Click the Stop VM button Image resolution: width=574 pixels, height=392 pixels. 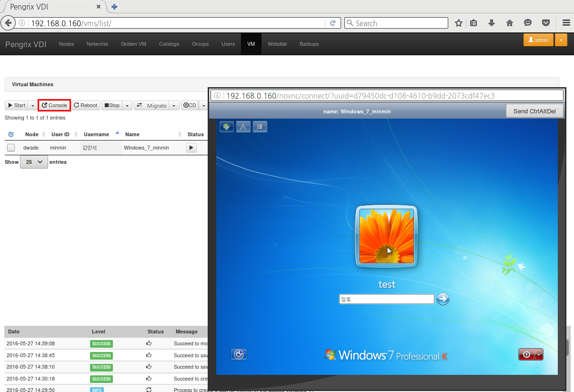click(x=112, y=105)
